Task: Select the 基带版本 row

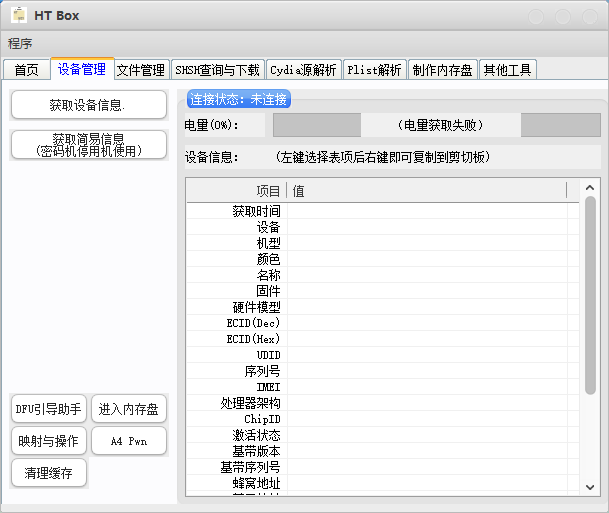Action: tap(382, 451)
